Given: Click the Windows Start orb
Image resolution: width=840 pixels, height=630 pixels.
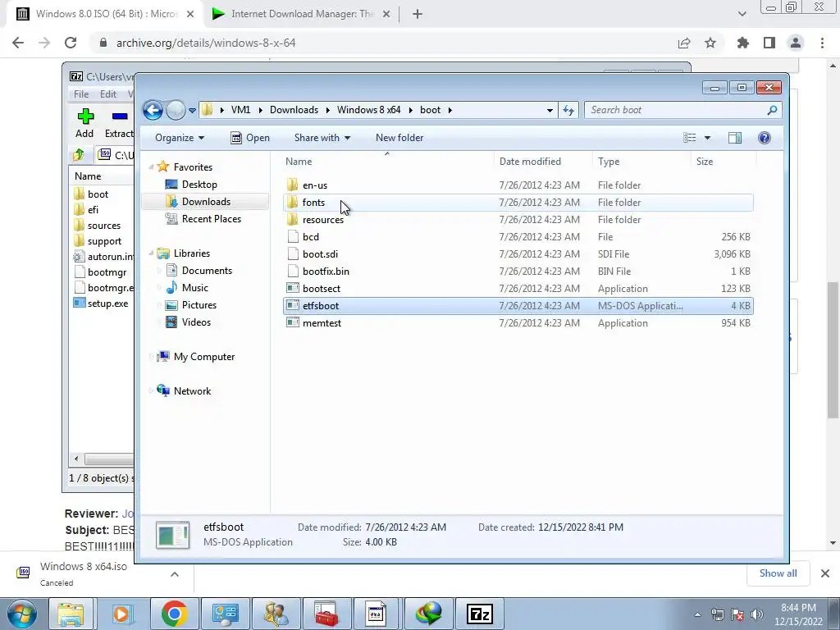Looking at the screenshot, I should coord(22,614).
